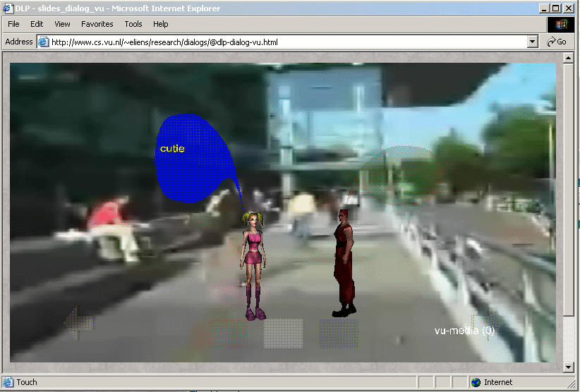Click the vertical scrollbar track
Viewport: 580px width, 392px height.
pos(568,338)
